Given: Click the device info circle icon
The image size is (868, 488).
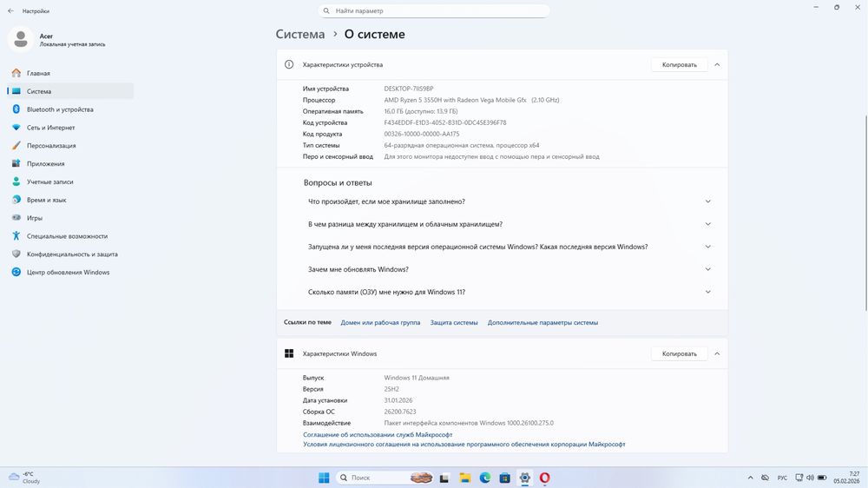Looking at the screenshot, I should 289,65.
